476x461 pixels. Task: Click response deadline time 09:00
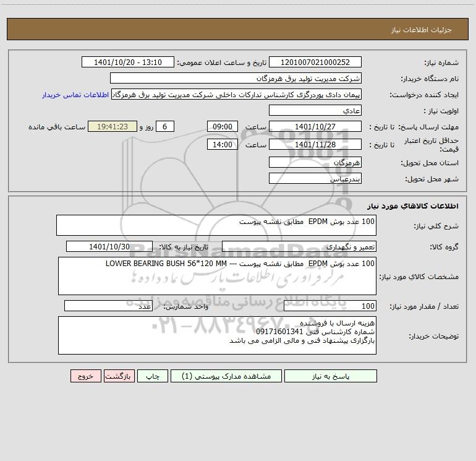pyautogui.click(x=222, y=126)
